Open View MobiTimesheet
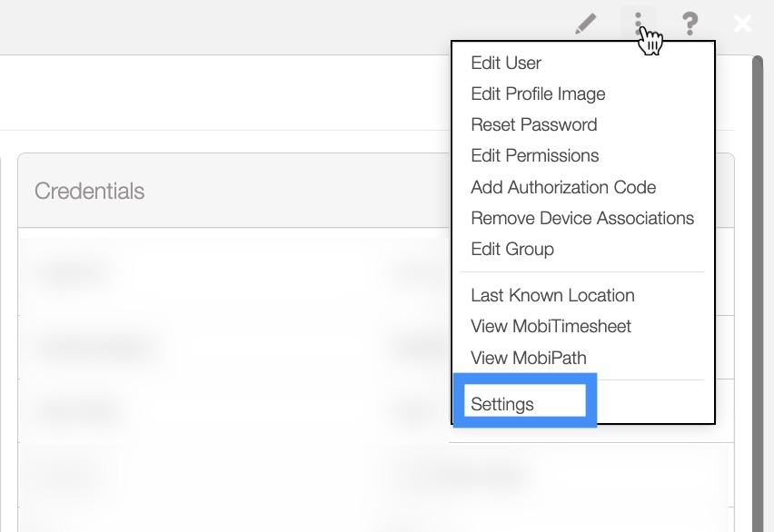 pos(551,326)
